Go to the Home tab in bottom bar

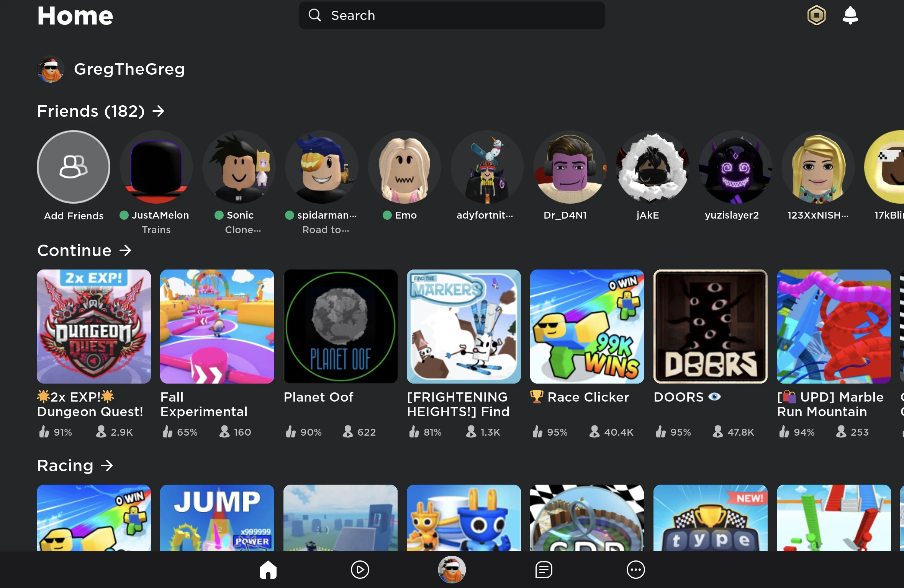pos(268,570)
